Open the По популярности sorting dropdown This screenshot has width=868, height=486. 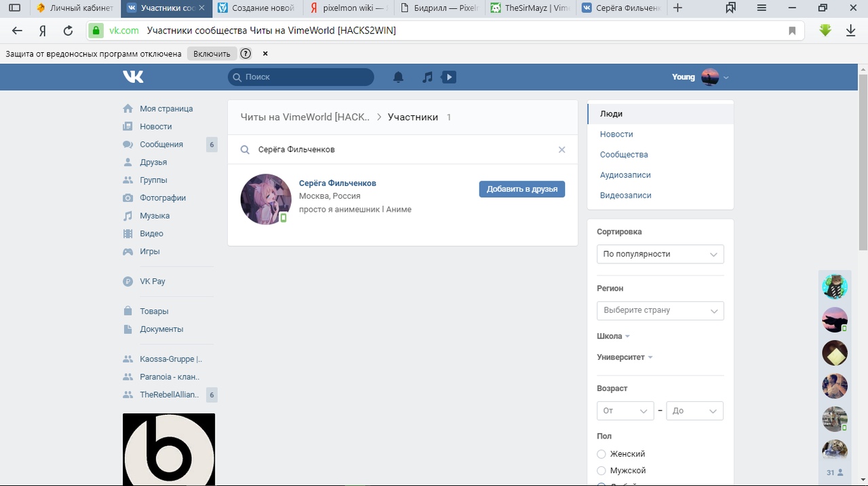pyautogui.click(x=660, y=254)
